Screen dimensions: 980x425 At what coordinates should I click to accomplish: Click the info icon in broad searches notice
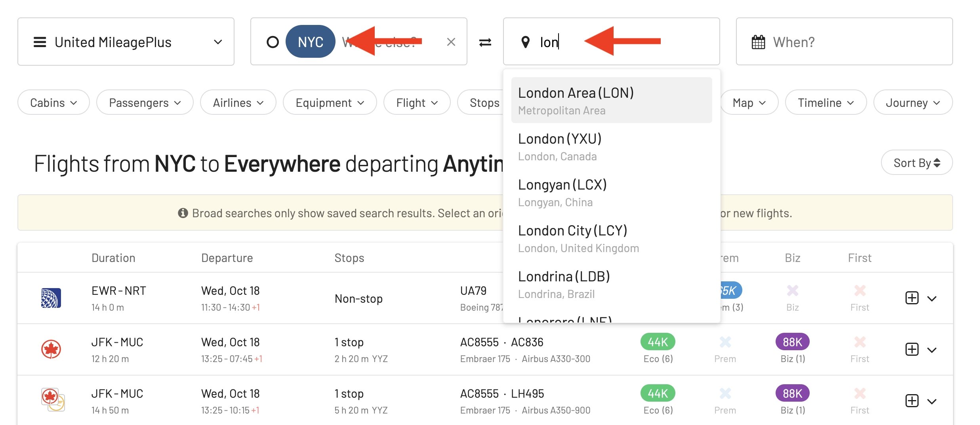point(183,213)
